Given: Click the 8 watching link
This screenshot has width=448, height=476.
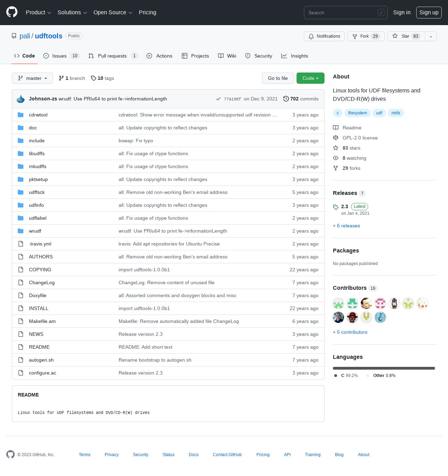Looking at the screenshot, I should point(350,158).
